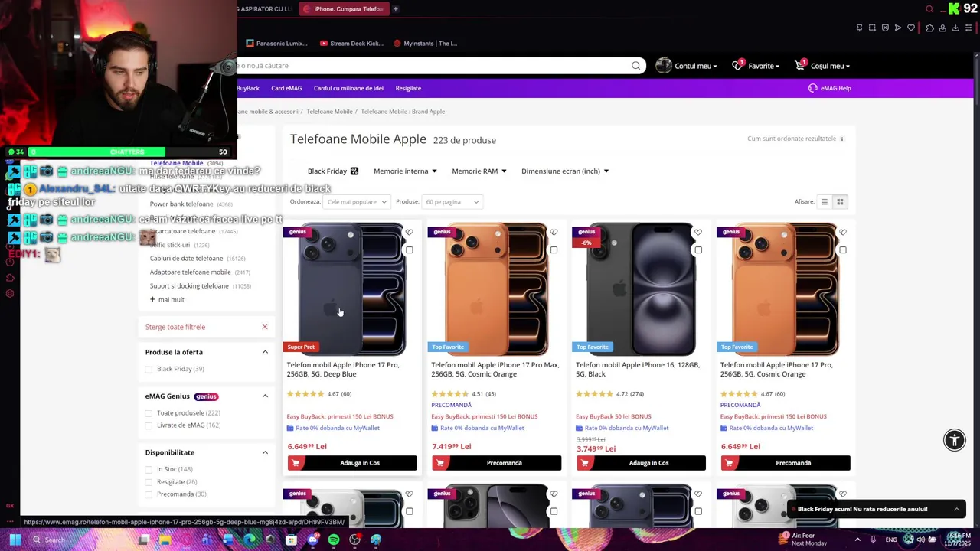The height and width of the screenshot is (551, 980).
Task: Open the browser easy setup menu icon
Action: coord(969,28)
